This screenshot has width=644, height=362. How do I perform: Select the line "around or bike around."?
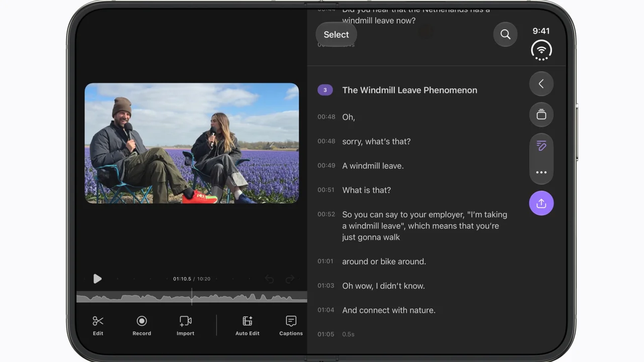[384, 261]
